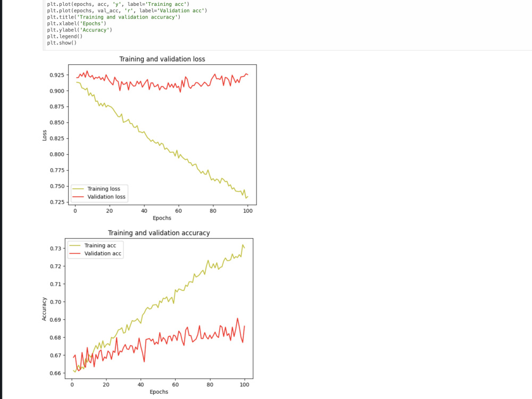Image resolution: width=532 pixels, height=399 pixels.
Task: Click the 40 epoch tick on the accuracy chart
Action: pos(141,385)
